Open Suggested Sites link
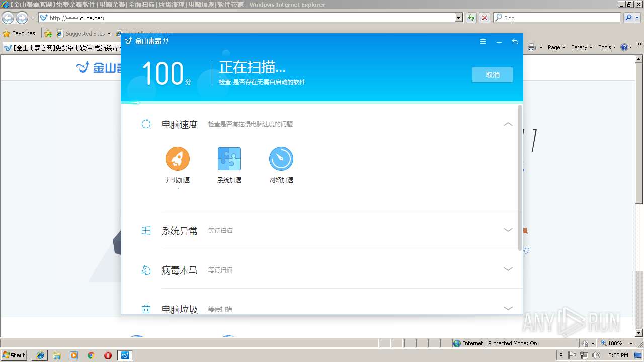 [83, 34]
